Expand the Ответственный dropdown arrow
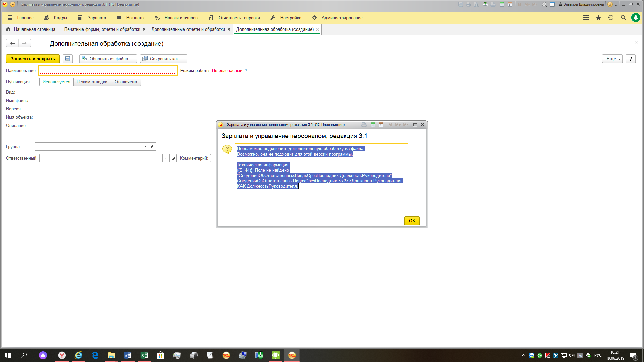Image resolution: width=644 pixels, height=362 pixels. (166, 158)
